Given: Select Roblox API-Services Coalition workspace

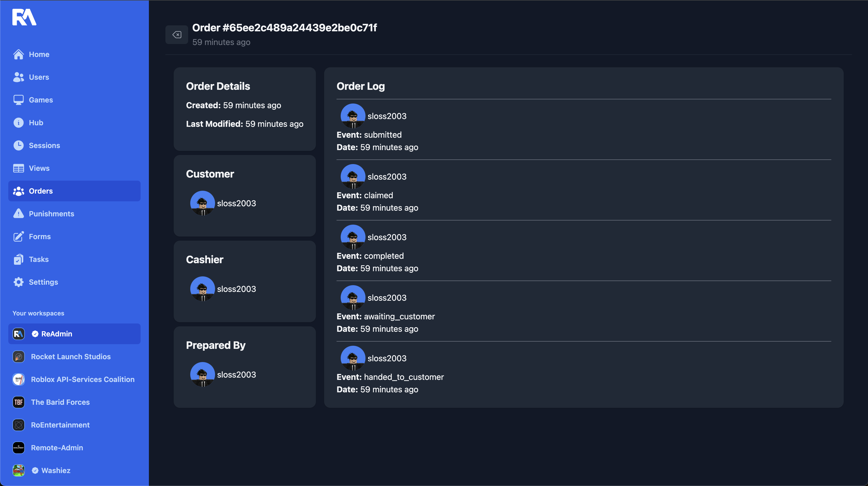Looking at the screenshot, I should click(x=82, y=379).
